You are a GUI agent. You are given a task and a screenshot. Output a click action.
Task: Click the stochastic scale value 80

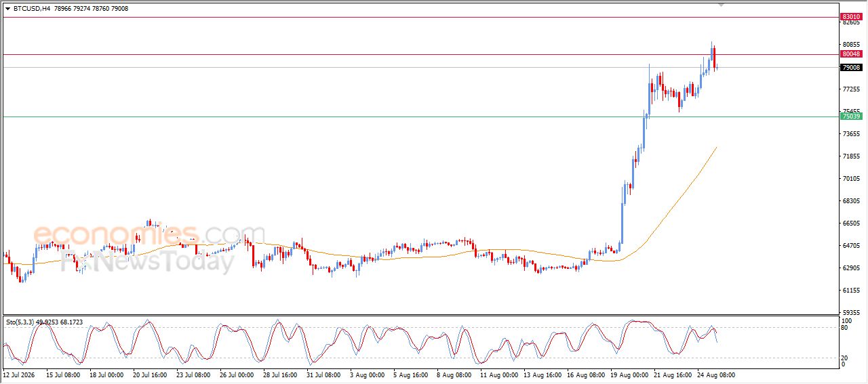[x=845, y=328]
